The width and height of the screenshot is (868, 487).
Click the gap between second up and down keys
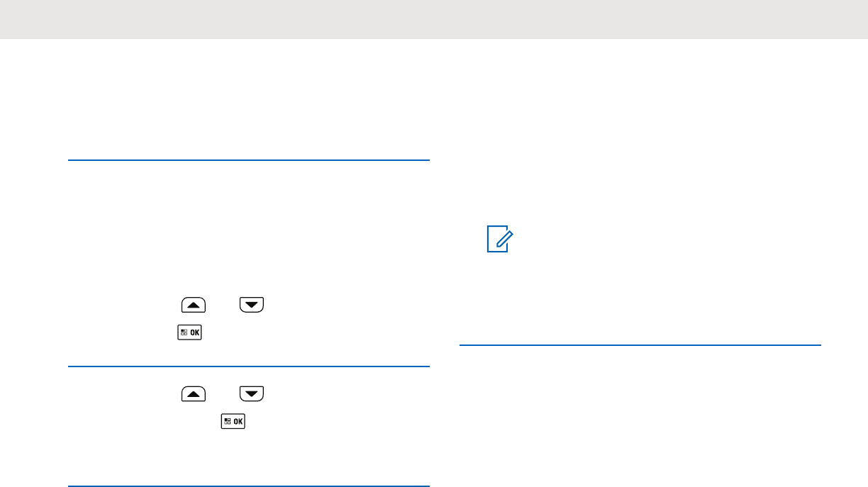pos(223,393)
